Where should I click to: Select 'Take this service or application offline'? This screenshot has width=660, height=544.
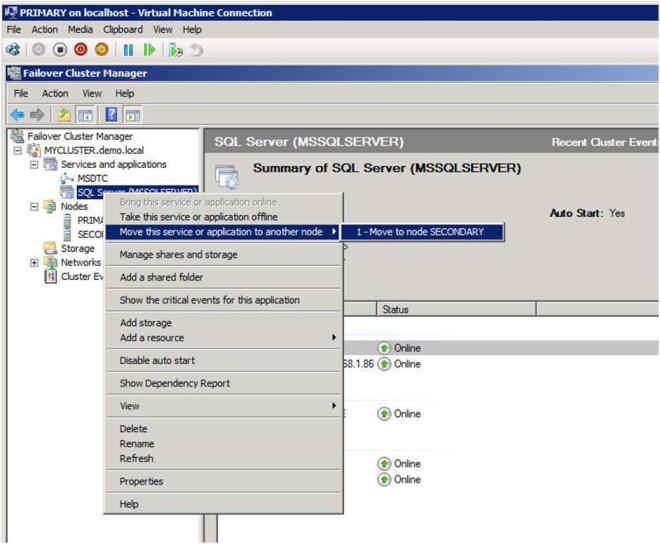tap(198, 217)
